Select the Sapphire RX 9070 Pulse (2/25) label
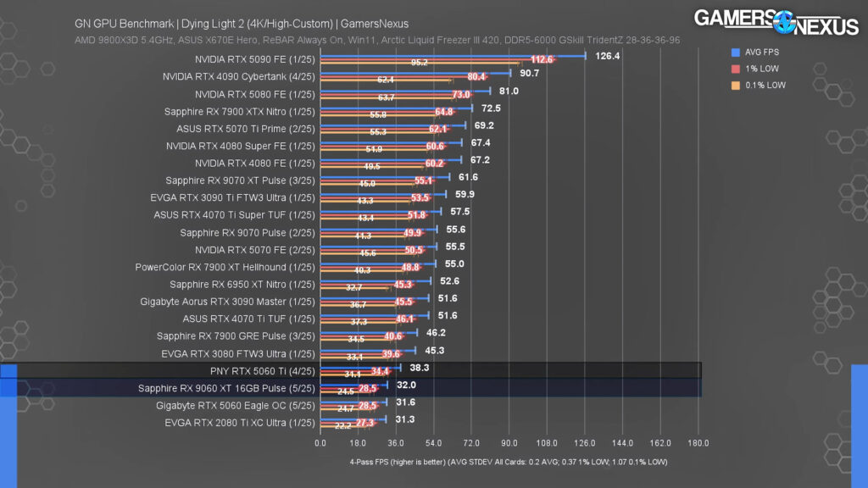 point(248,232)
